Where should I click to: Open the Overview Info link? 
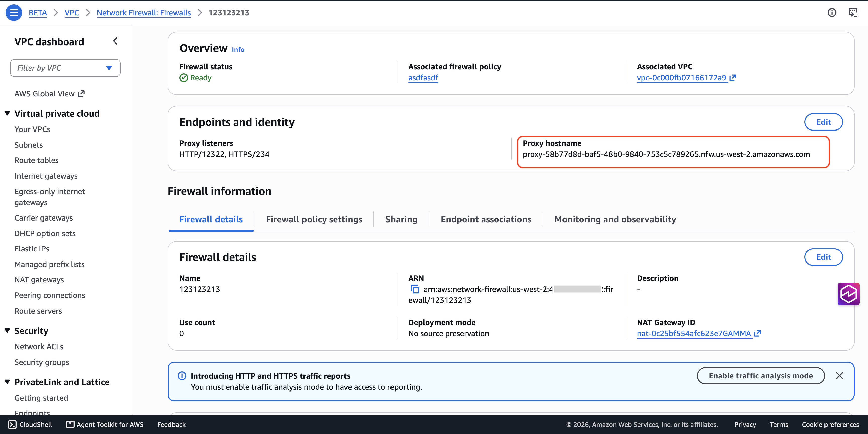click(x=238, y=50)
